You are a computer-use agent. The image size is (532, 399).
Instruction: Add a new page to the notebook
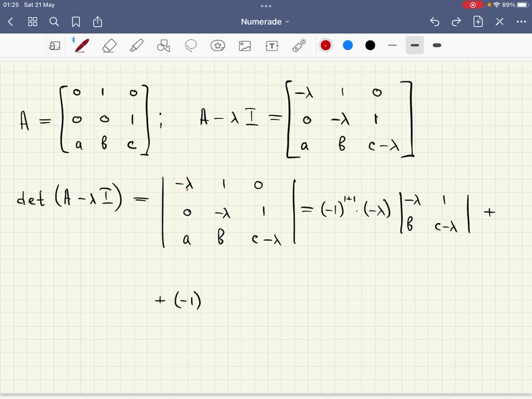click(477, 22)
